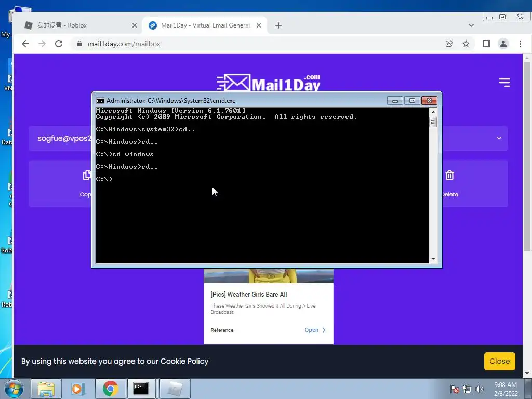Click the cmd taskbar button
The image size is (532, 399).
[141, 389]
